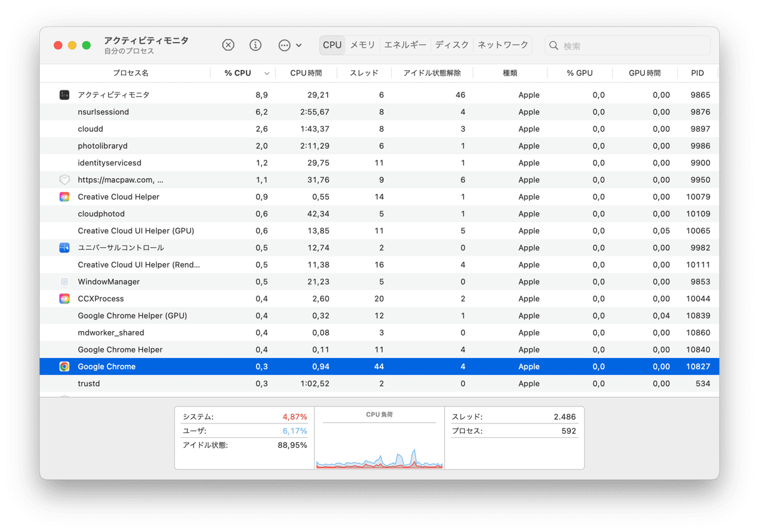Select the cloudd process row
759x532 pixels.
point(379,128)
